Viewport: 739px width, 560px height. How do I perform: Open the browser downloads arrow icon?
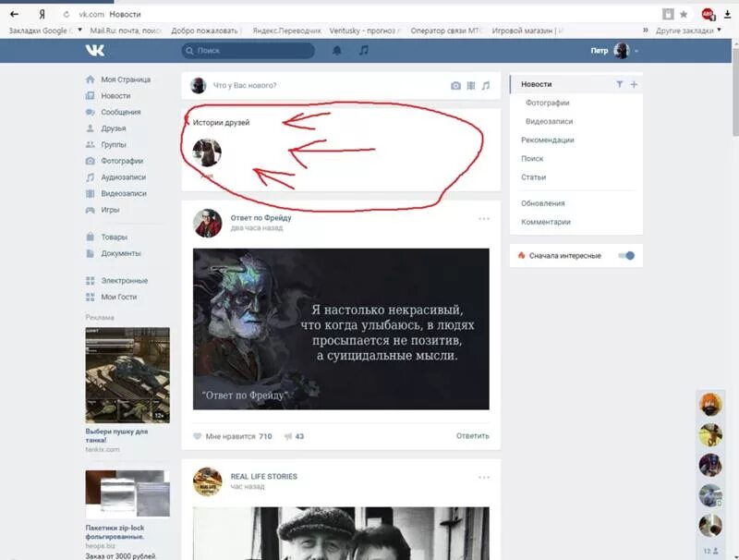point(728,15)
